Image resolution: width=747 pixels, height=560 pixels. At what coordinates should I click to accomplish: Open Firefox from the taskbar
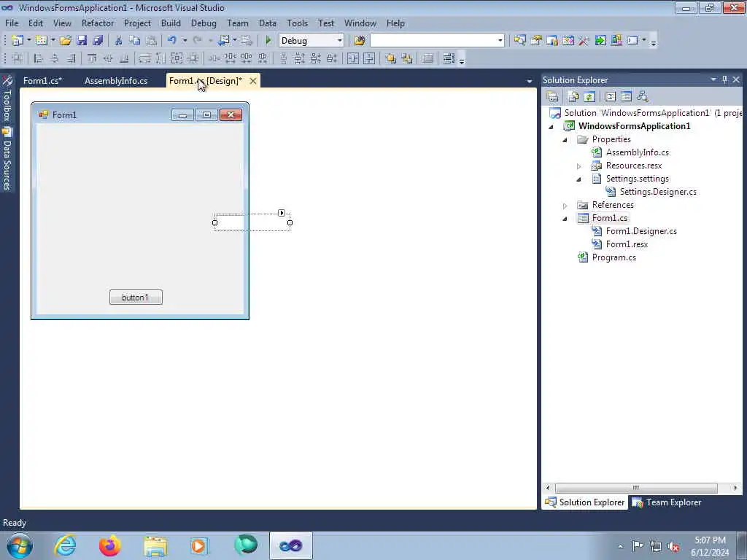110,545
